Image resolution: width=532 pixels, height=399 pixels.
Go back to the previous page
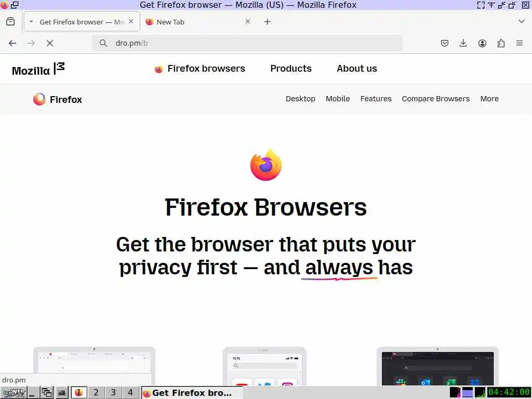point(12,43)
